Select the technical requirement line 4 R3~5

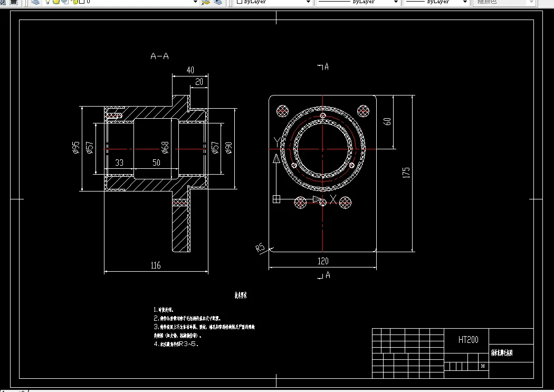tap(176, 343)
